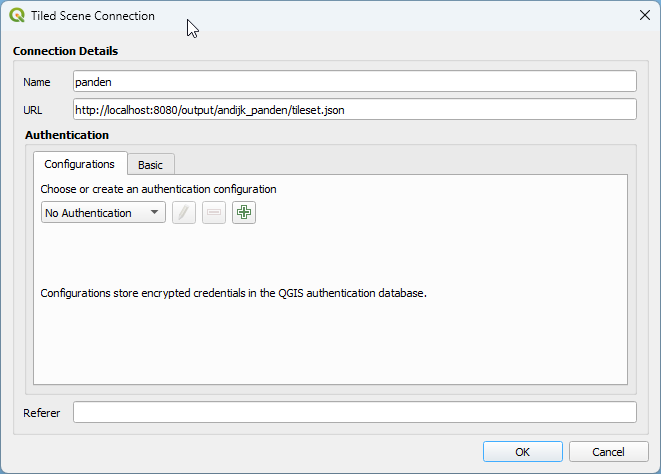
Task: Click the Connection Details heading
Action: [x=65, y=51]
